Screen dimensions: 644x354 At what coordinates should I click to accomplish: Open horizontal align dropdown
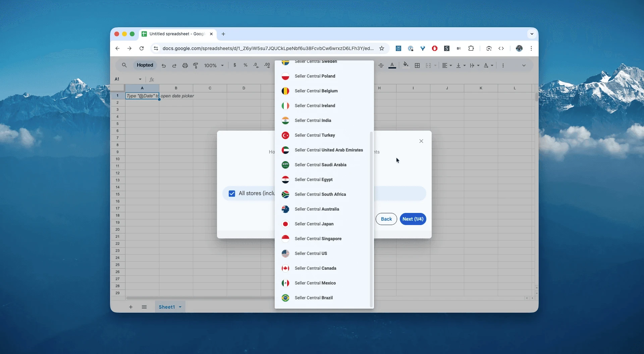(x=447, y=65)
